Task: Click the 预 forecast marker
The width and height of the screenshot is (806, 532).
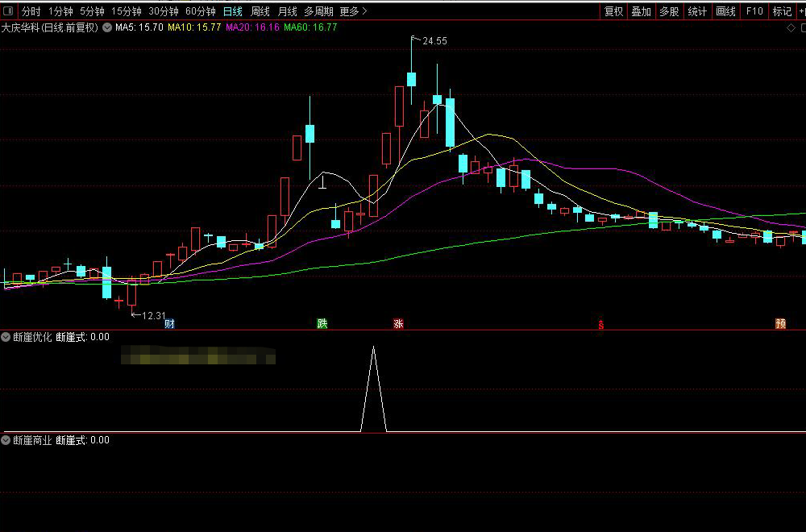Action: (780, 323)
